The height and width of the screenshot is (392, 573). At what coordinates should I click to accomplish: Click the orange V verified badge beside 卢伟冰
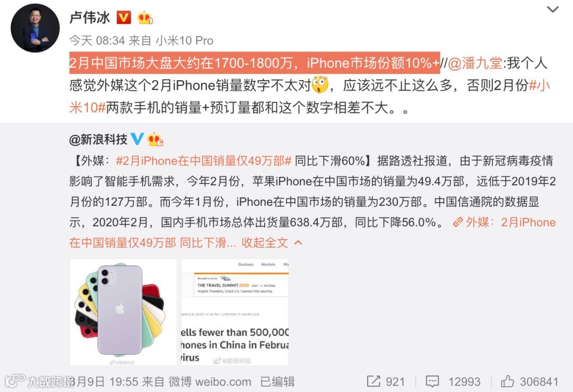124,17
